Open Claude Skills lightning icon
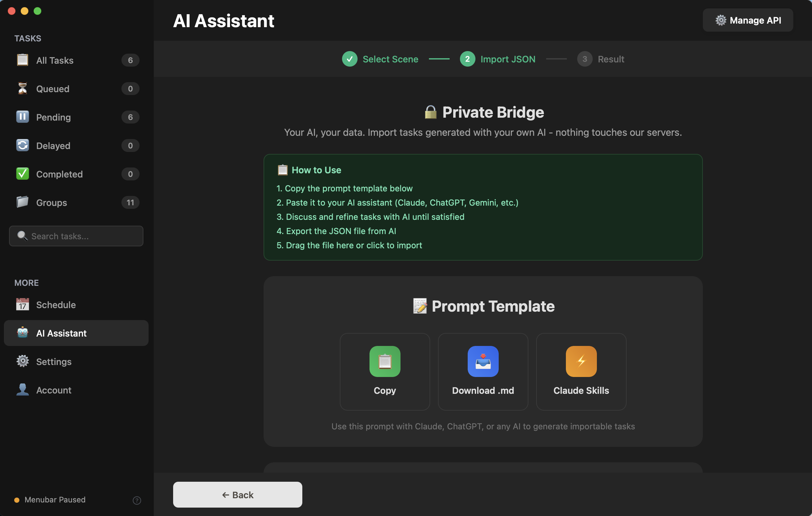 [x=580, y=361]
